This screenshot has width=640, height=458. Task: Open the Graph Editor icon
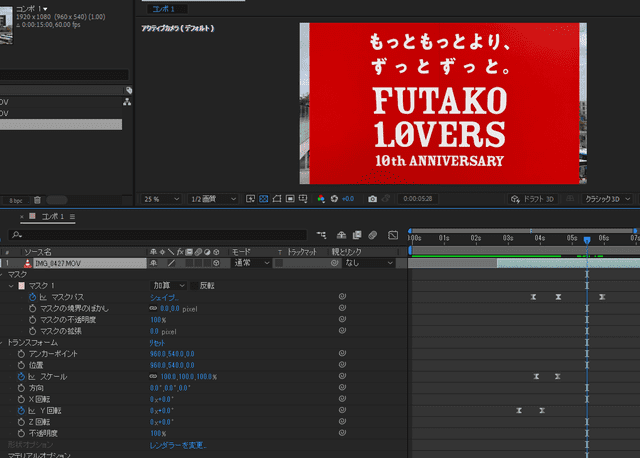pyautogui.click(x=393, y=235)
